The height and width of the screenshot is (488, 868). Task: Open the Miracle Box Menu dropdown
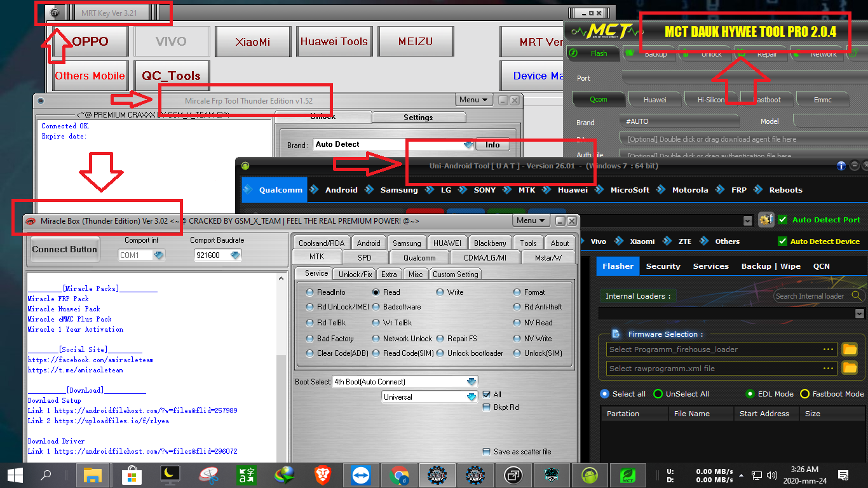[x=531, y=220]
